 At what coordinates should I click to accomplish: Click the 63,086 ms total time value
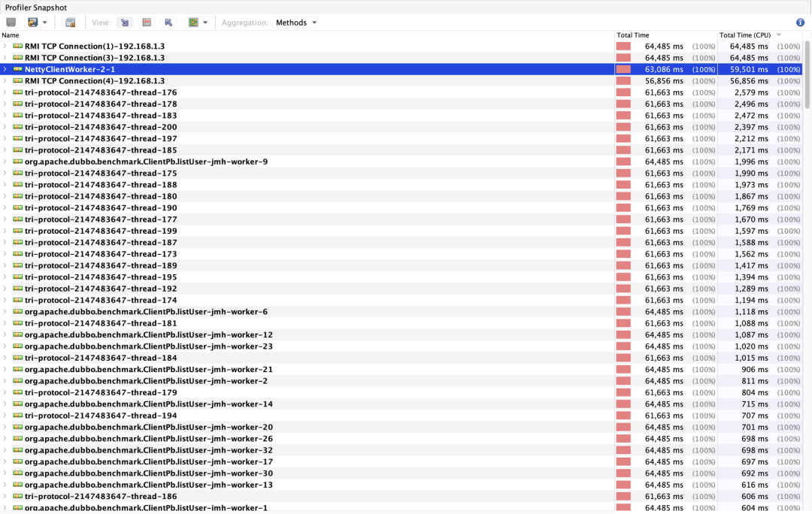click(x=664, y=69)
